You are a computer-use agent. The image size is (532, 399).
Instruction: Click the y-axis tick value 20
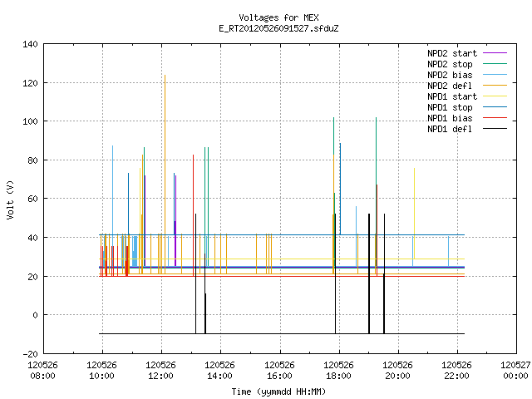coord(32,277)
